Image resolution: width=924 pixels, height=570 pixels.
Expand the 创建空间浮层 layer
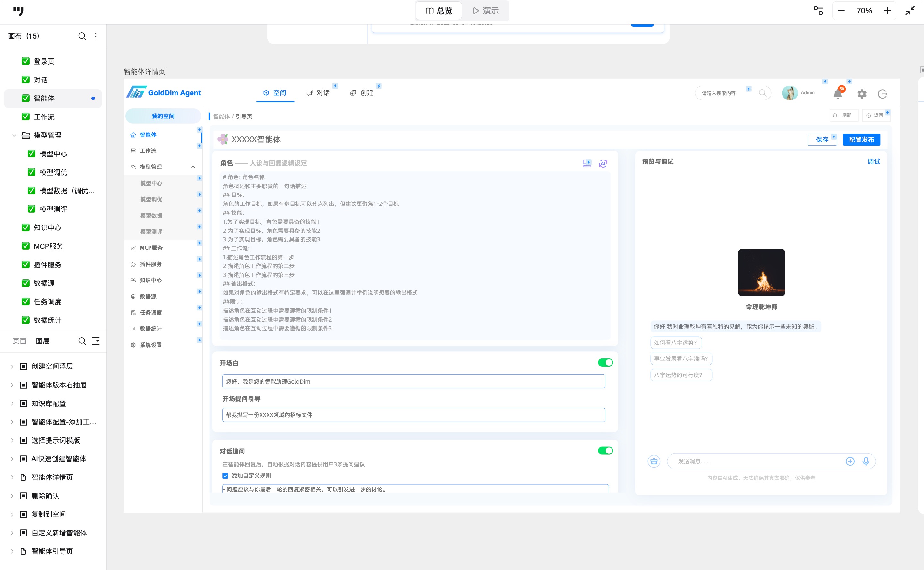click(x=12, y=367)
